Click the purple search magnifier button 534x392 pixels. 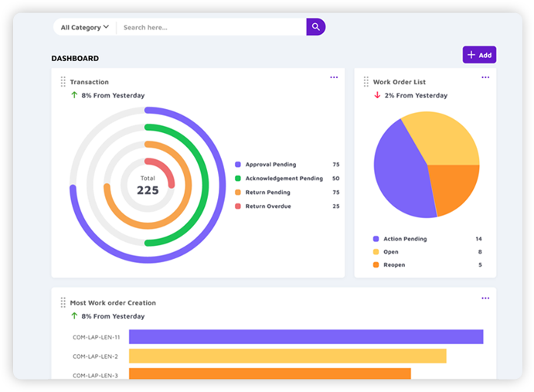pyautogui.click(x=315, y=27)
